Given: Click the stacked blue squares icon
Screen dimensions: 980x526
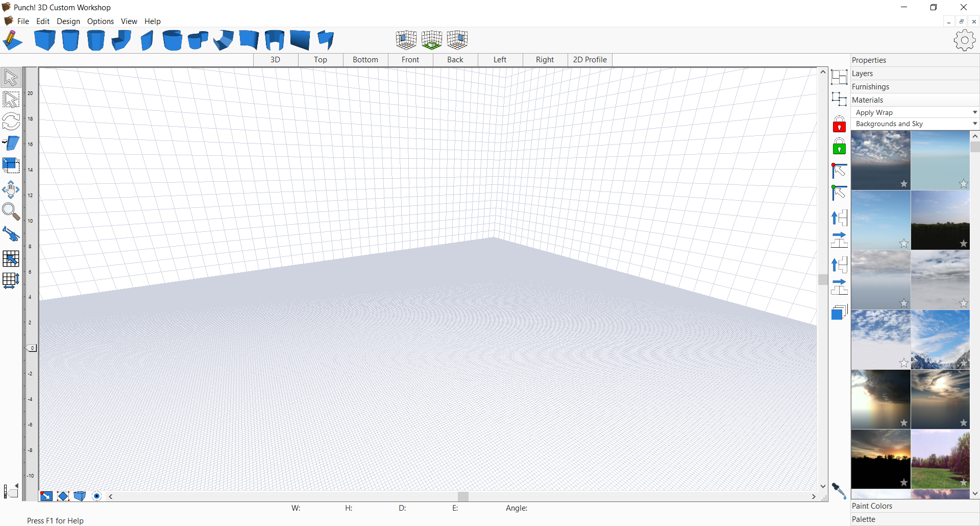Looking at the screenshot, I should [839, 312].
